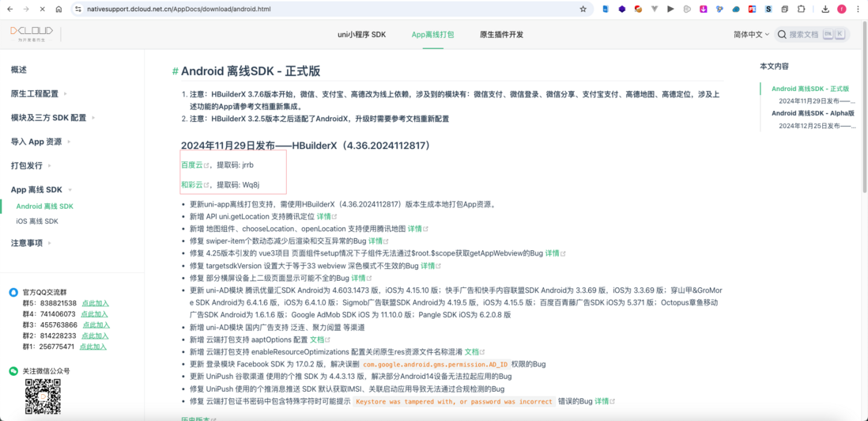The height and width of the screenshot is (421, 868).
Task: View site information icon in address bar
Action: click(x=78, y=9)
